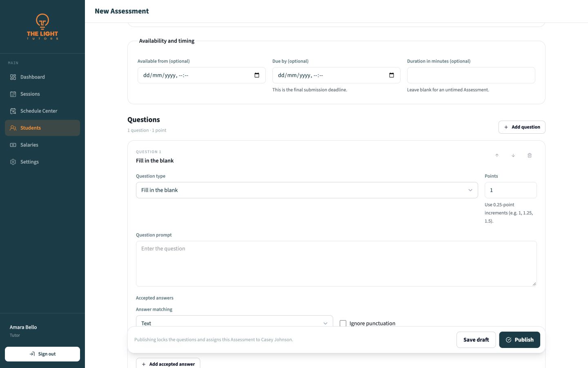This screenshot has height=368, width=588.
Task: Click the Available from date field
Action: coord(201,75)
